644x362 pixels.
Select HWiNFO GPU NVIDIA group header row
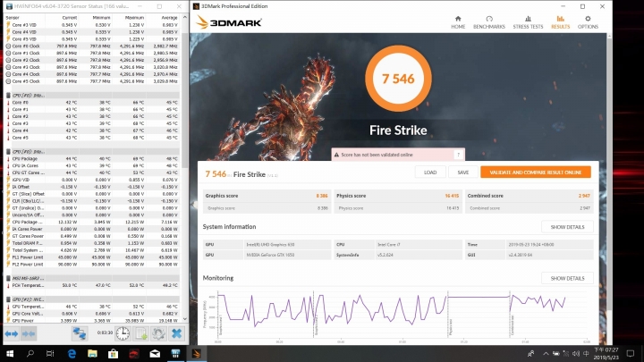coord(92,299)
